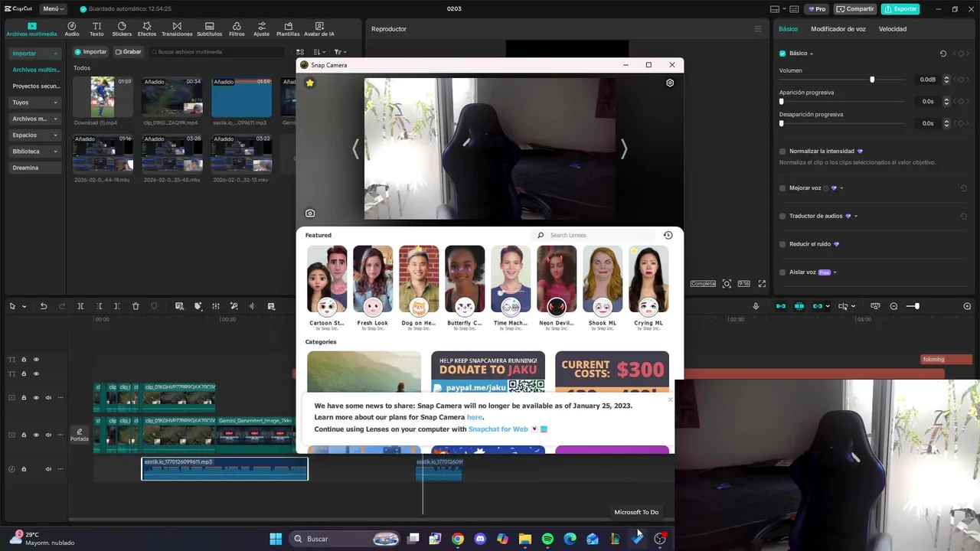Open the Subtítulos panel

[x=209, y=29]
